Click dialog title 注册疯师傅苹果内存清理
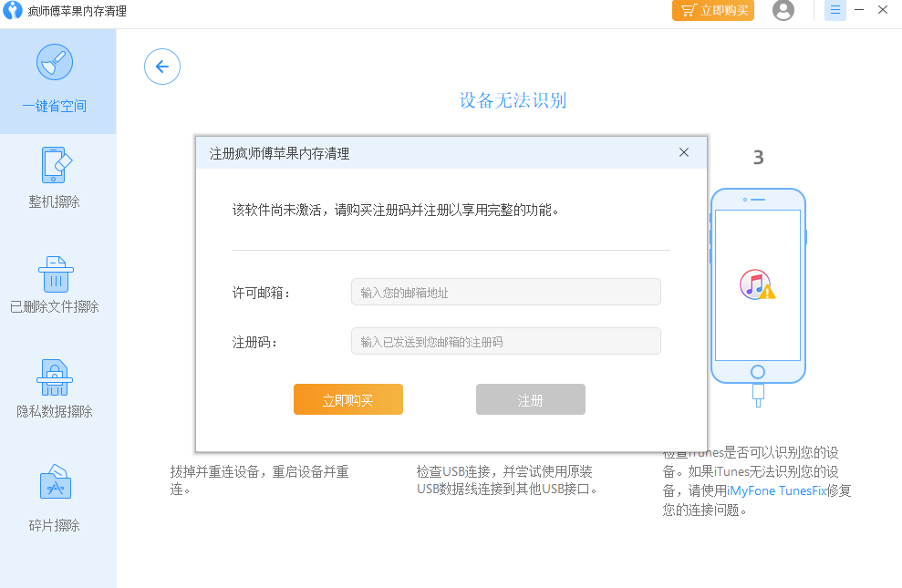902x588 pixels. pos(280,153)
